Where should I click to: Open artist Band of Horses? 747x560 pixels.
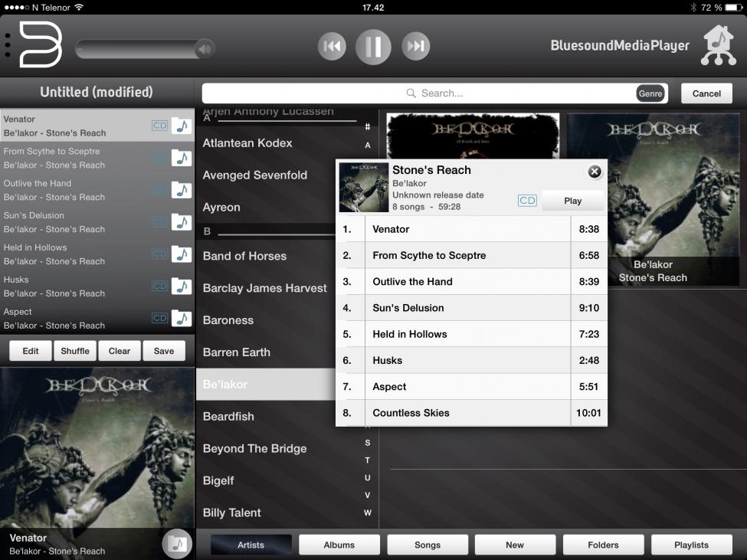(244, 256)
